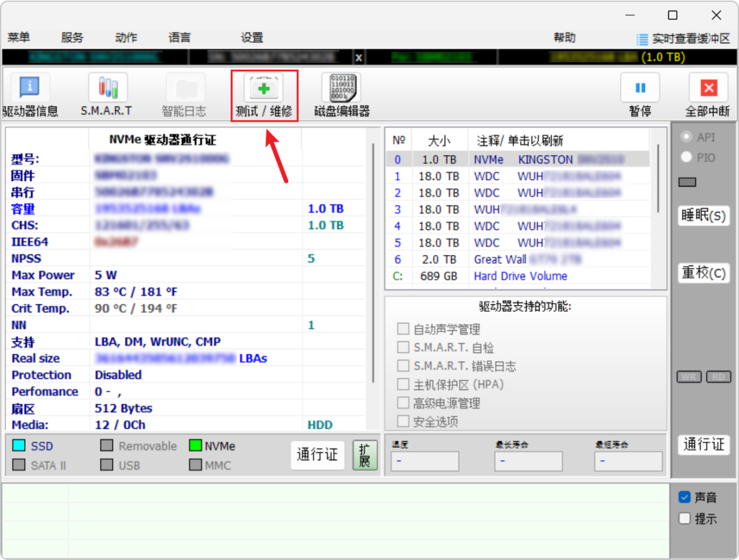Screen dimensions: 739x560
Task: Click the 睡眠(S) sleep button
Action: (703, 215)
